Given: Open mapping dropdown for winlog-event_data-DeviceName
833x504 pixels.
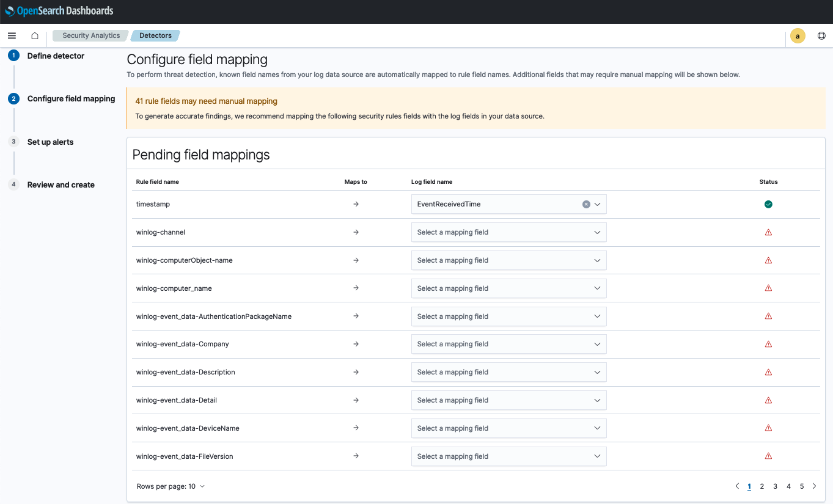Looking at the screenshot, I should [508, 428].
